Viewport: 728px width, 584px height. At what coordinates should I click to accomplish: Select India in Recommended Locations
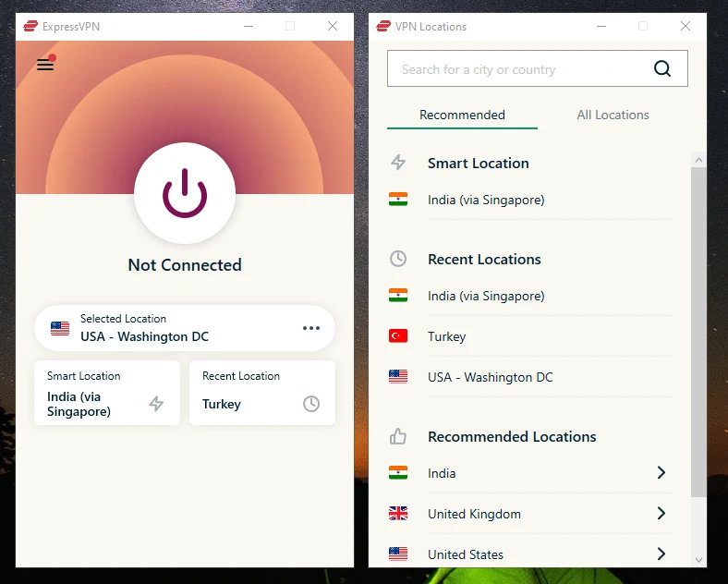click(530, 473)
